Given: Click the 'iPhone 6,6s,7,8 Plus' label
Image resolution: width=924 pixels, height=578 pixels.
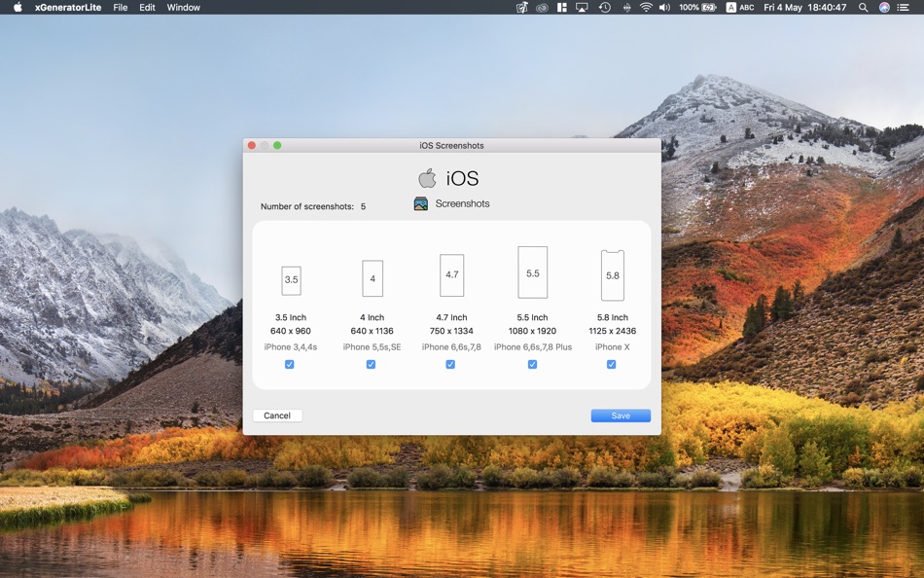Looking at the screenshot, I should (x=533, y=346).
